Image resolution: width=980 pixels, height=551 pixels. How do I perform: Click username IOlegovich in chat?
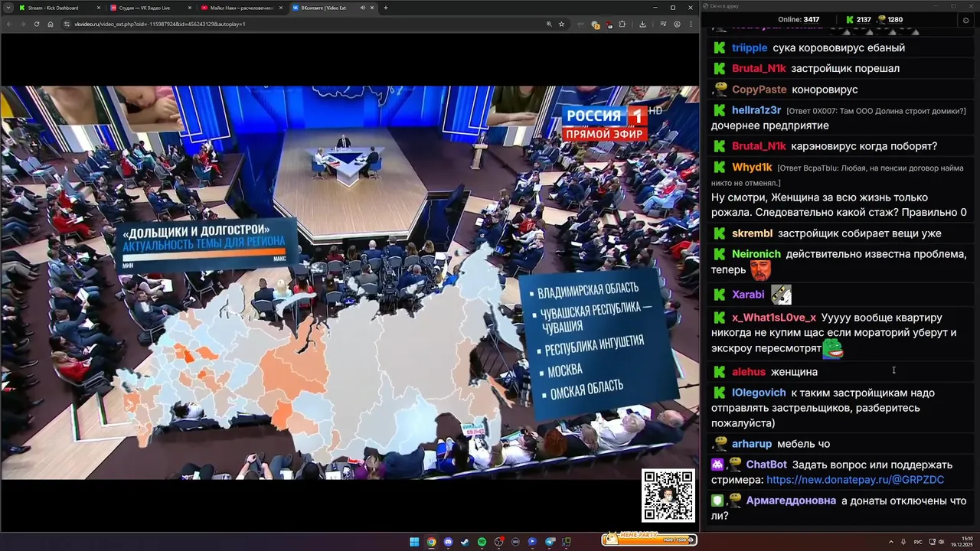pos(759,393)
